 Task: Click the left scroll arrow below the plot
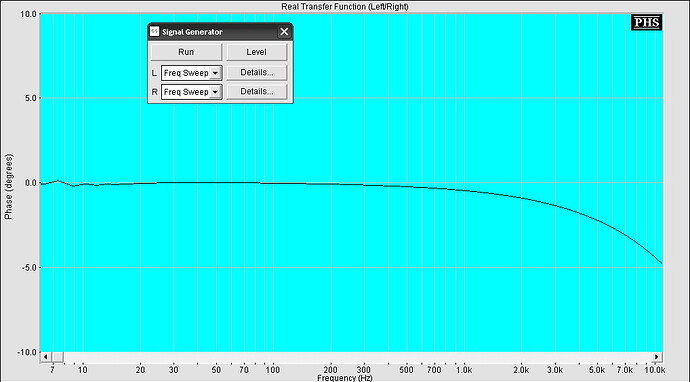click(45, 356)
